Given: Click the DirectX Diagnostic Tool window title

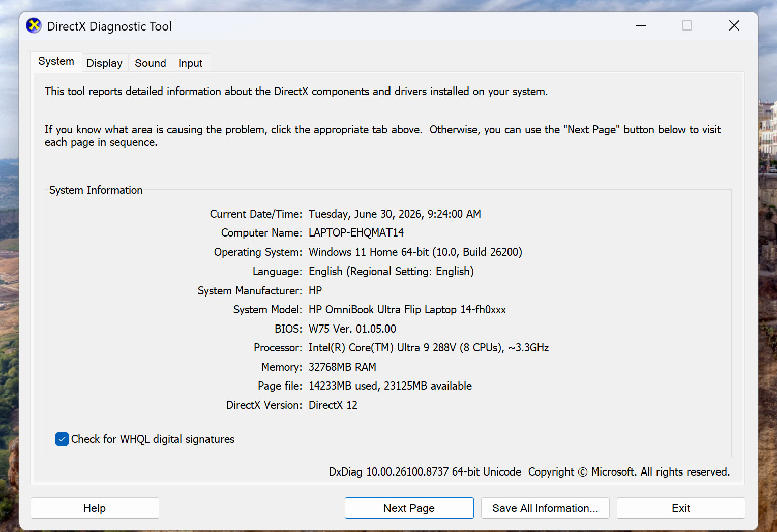Looking at the screenshot, I should click(109, 26).
